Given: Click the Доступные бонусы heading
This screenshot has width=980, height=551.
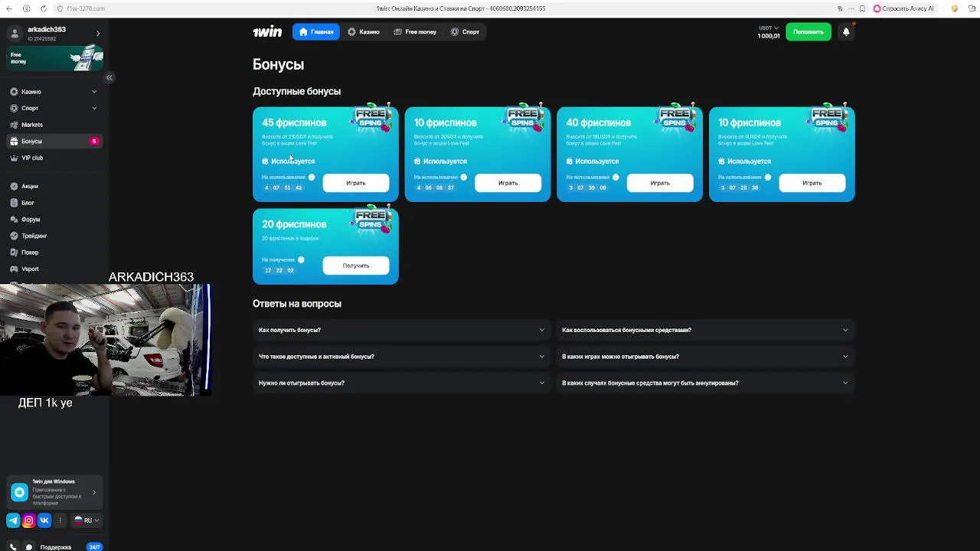Looking at the screenshot, I should [x=297, y=91].
